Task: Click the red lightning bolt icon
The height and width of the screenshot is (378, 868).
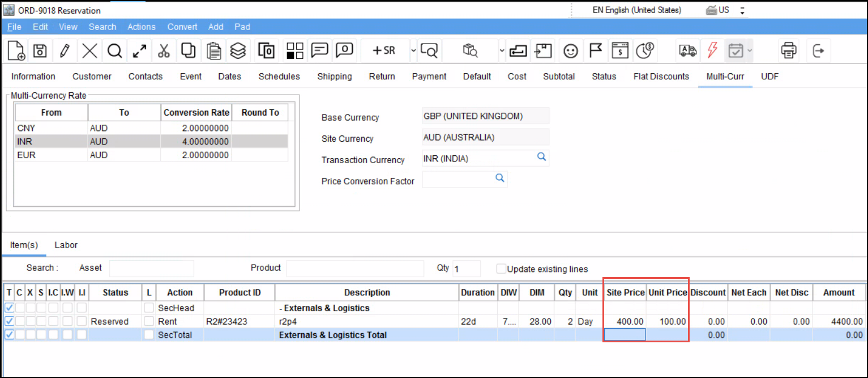Action: point(712,51)
